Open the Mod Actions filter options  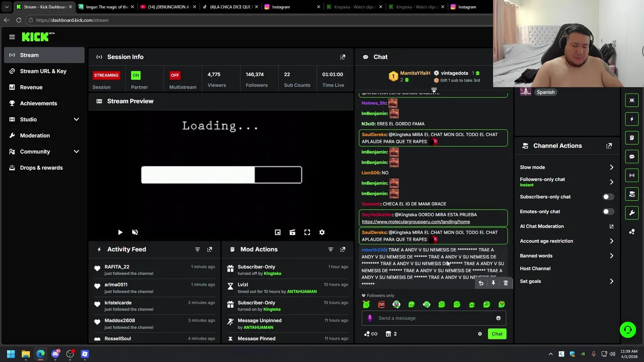tap(331, 249)
